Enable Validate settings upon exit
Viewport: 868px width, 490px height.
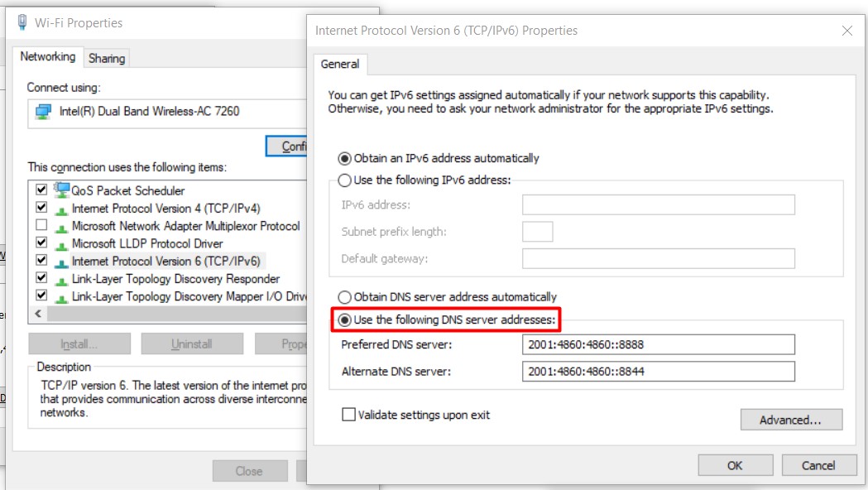click(348, 415)
